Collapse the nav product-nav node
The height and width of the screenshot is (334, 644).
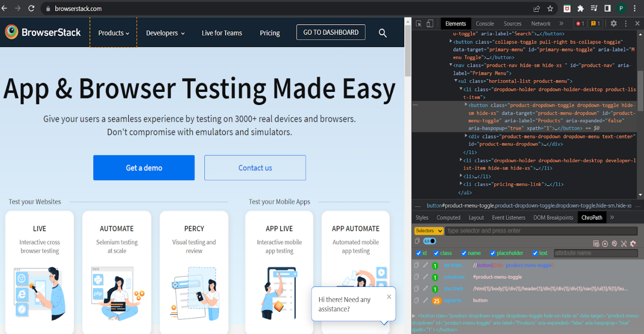pos(451,65)
